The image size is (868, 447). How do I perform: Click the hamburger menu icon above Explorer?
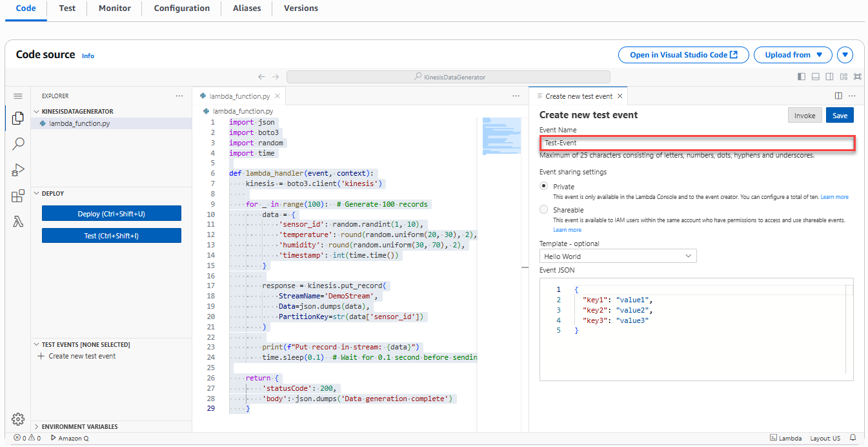[x=18, y=96]
